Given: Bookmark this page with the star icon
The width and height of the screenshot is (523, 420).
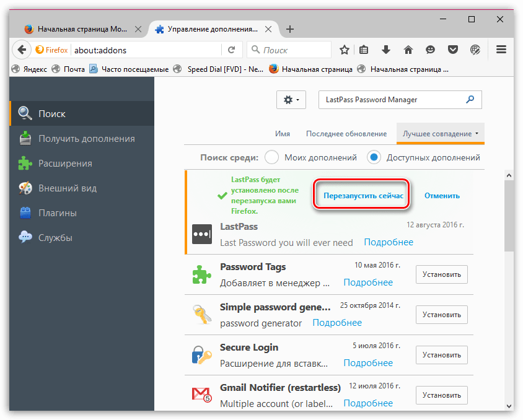Looking at the screenshot, I should click(344, 50).
